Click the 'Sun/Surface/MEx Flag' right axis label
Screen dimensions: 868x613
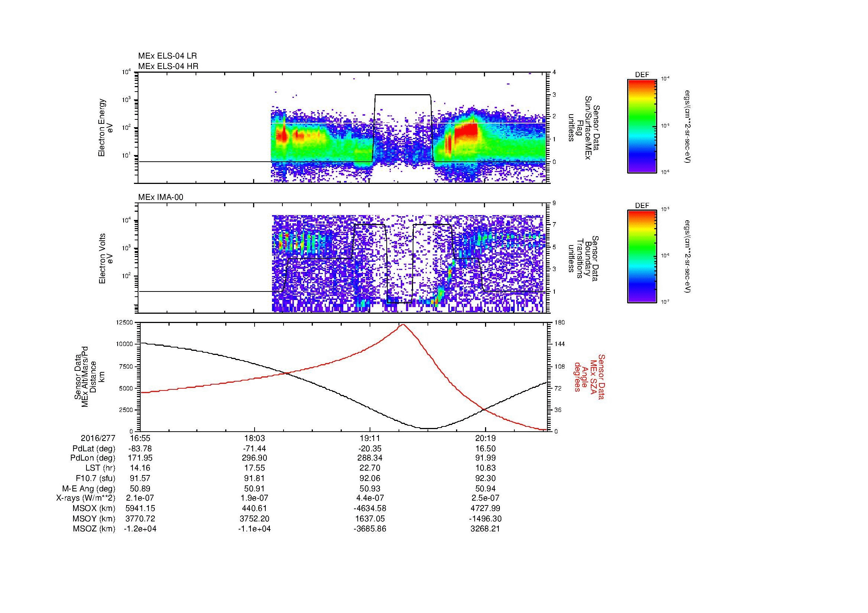point(583,128)
